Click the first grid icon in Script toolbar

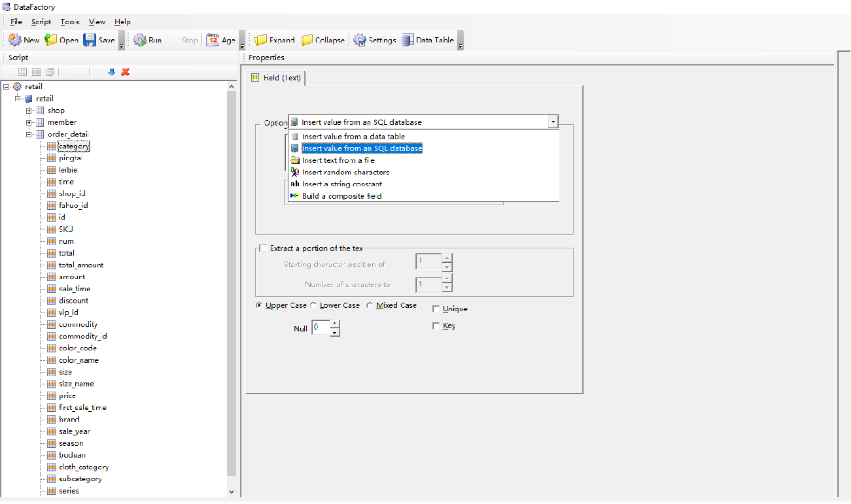(x=22, y=72)
